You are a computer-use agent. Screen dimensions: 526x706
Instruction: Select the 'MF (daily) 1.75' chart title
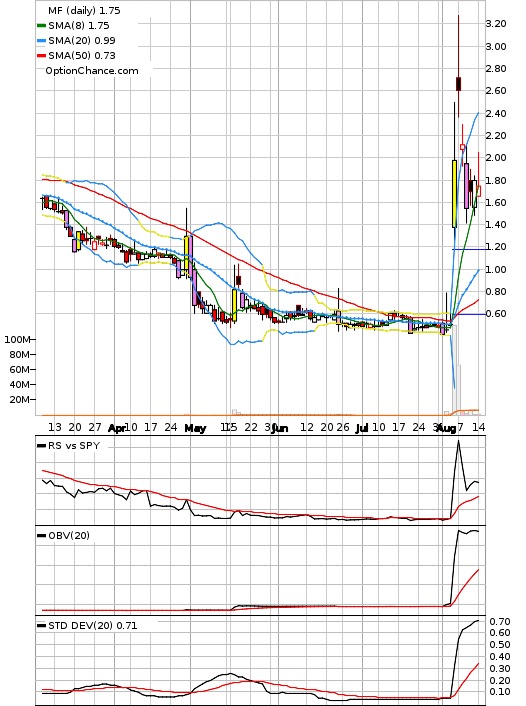[x=84, y=10]
